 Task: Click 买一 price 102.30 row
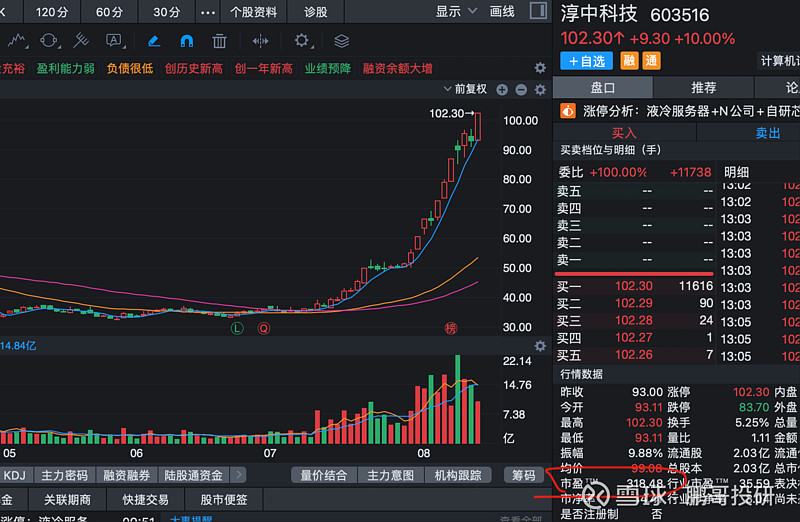point(634,286)
